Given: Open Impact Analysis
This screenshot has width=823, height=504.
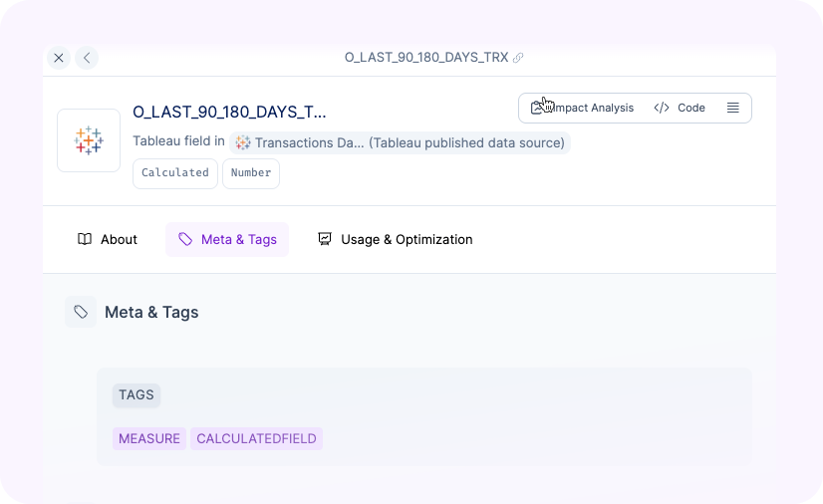Looking at the screenshot, I should (x=584, y=108).
